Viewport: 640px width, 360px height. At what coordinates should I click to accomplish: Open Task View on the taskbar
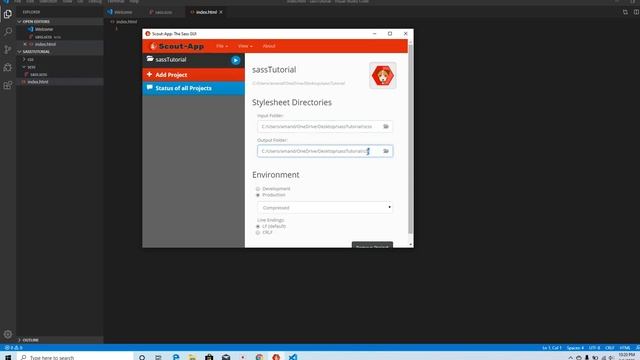(x=158, y=357)
